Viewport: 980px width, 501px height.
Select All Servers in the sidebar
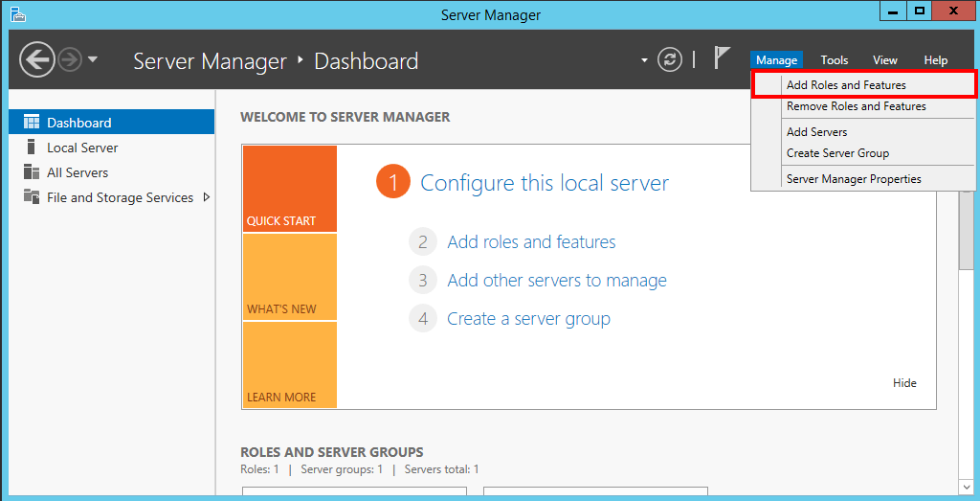pyautogui.click(x=112, y=172)
